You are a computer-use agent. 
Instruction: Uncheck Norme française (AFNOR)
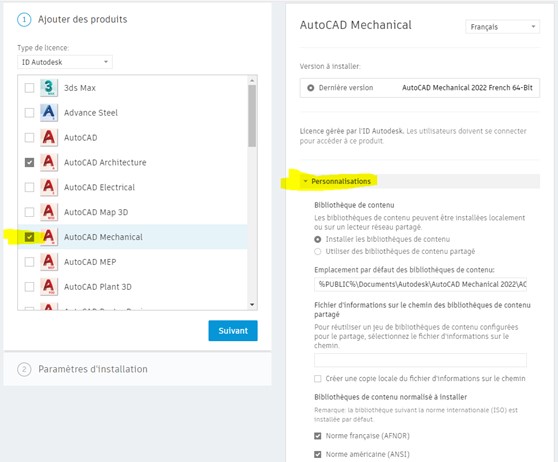318,436
